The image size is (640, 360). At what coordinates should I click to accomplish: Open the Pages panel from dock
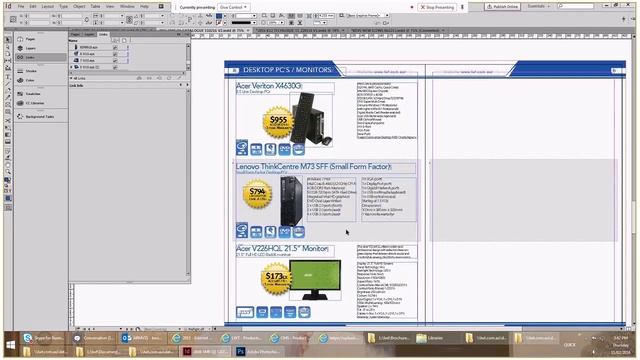click(41, 39)
